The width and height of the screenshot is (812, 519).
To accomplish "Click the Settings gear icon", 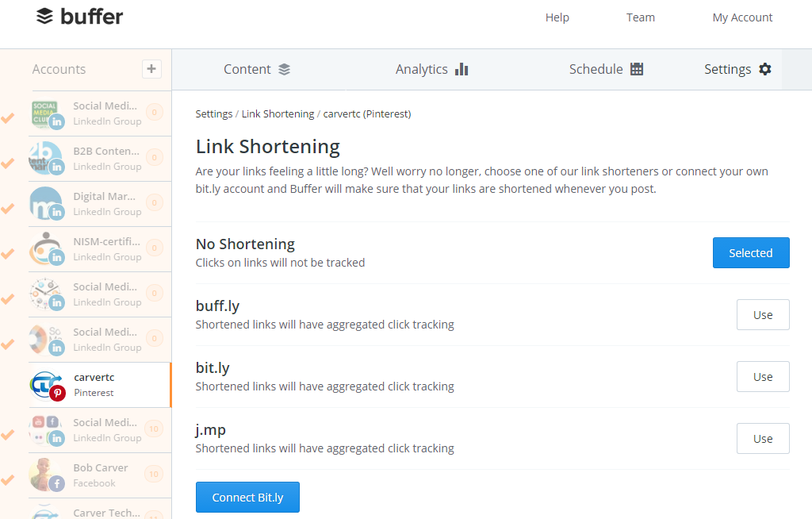I will click(x=765, y=69).
